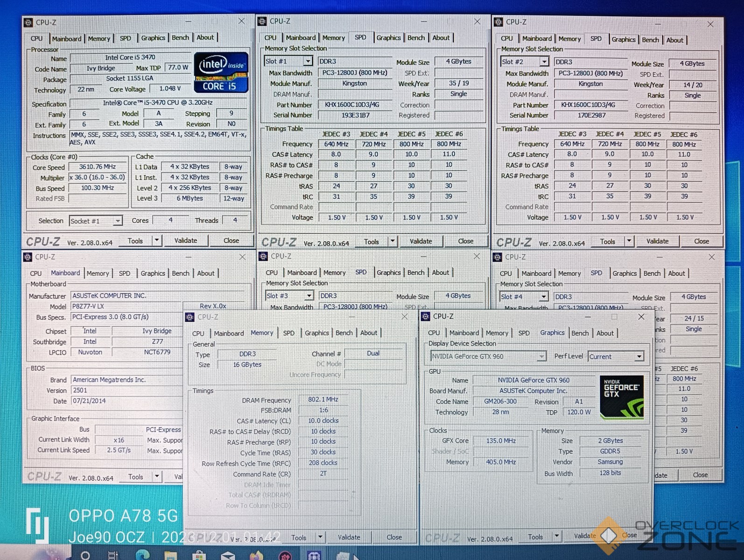Image resolution: width=744 pixels, height=560 pixels.
Task: Click Close button in Slot #4 SPD window
Action: click(x=700, y=475)
